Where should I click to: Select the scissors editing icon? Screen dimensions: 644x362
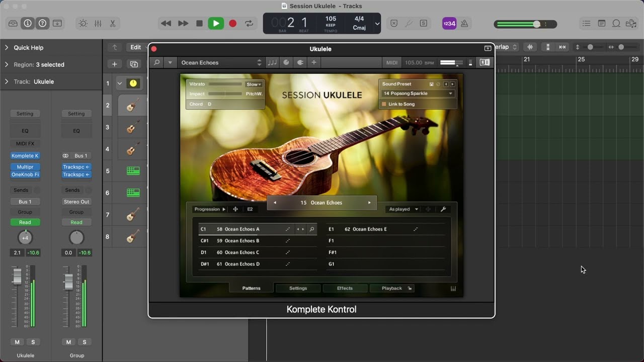tap(113, 24)
